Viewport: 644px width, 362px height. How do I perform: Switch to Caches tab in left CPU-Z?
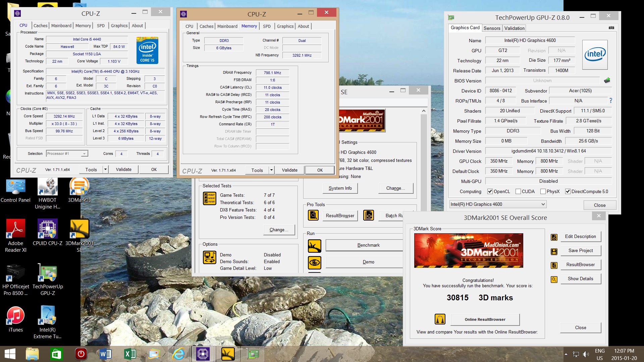click(40, 25)
